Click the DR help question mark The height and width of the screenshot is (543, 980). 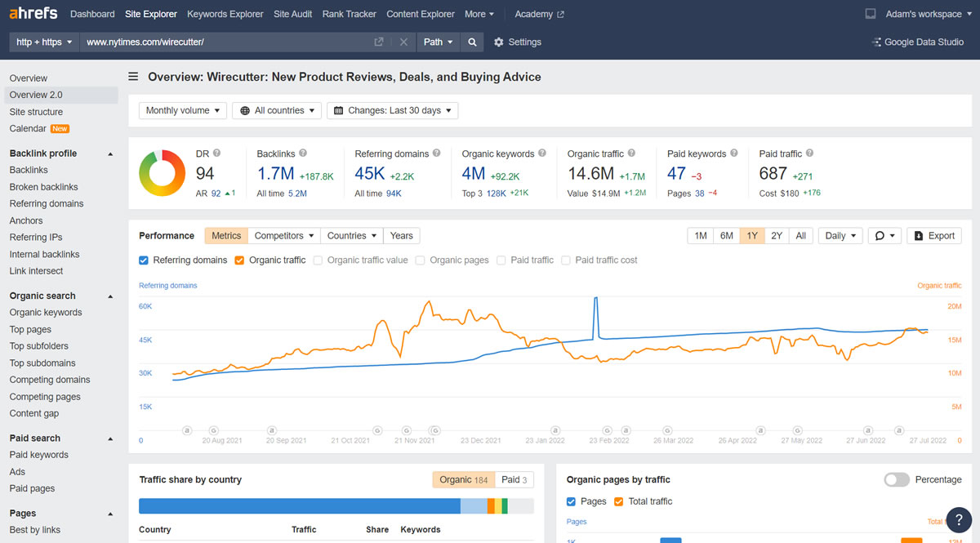coord(217,153)
